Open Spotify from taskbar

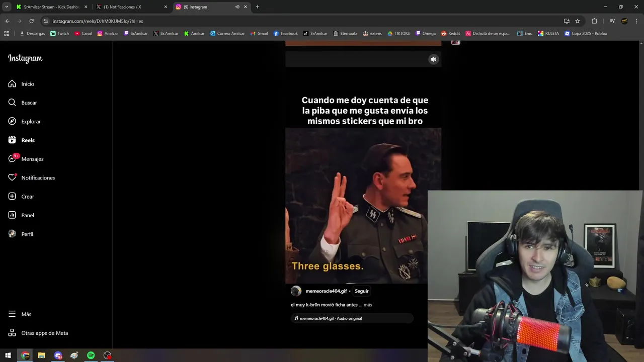91,355
